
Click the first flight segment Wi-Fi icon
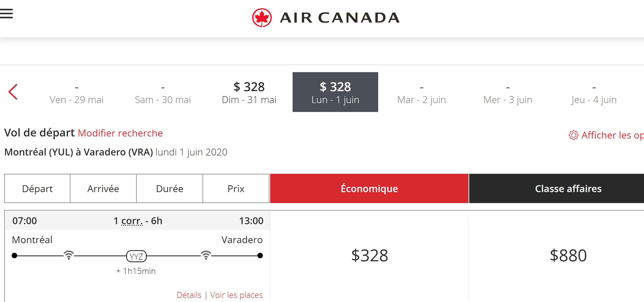[69, 255]
